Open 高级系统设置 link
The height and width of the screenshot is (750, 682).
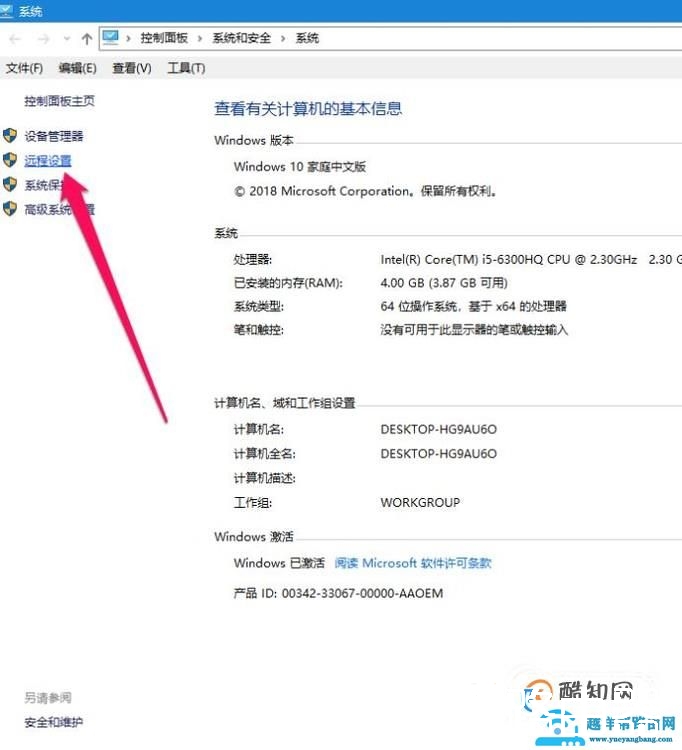(x=60, y=210)
